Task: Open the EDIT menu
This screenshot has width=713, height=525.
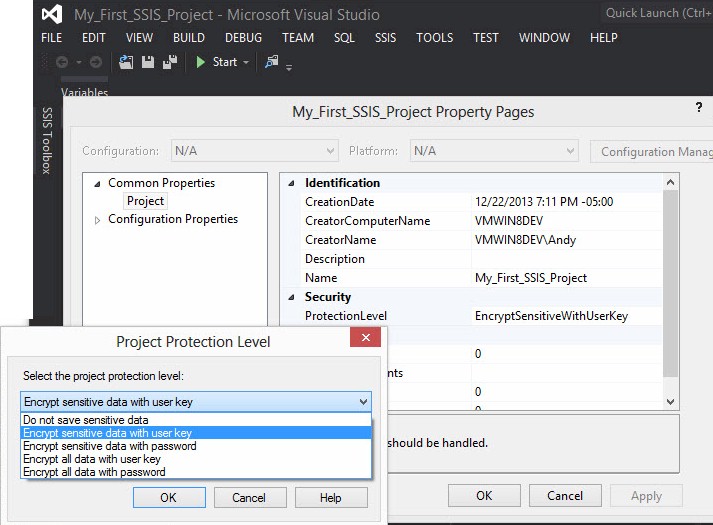Action: point(94,38)
